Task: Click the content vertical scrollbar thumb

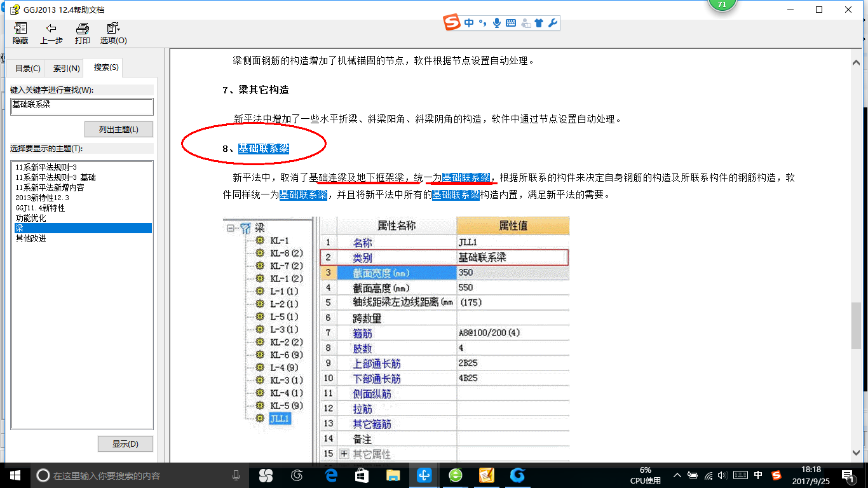Action: tap(857, 325)
